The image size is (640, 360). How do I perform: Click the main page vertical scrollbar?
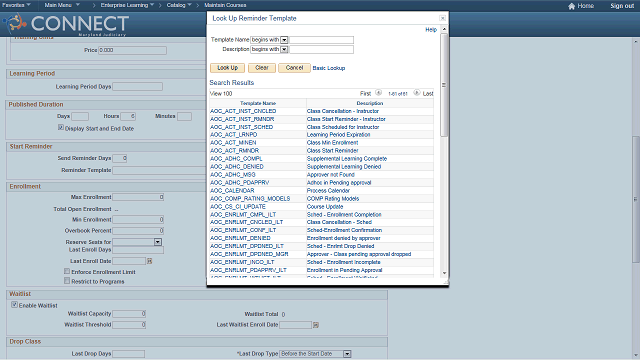[x=636, y=199]
